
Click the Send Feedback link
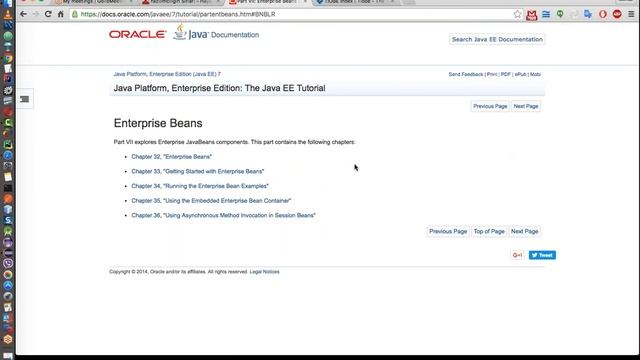(x=466, y=74)
